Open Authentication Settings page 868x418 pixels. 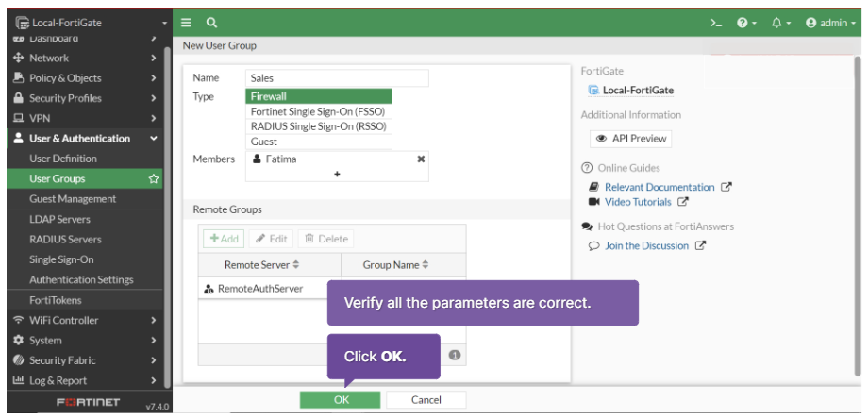(84, 280)
